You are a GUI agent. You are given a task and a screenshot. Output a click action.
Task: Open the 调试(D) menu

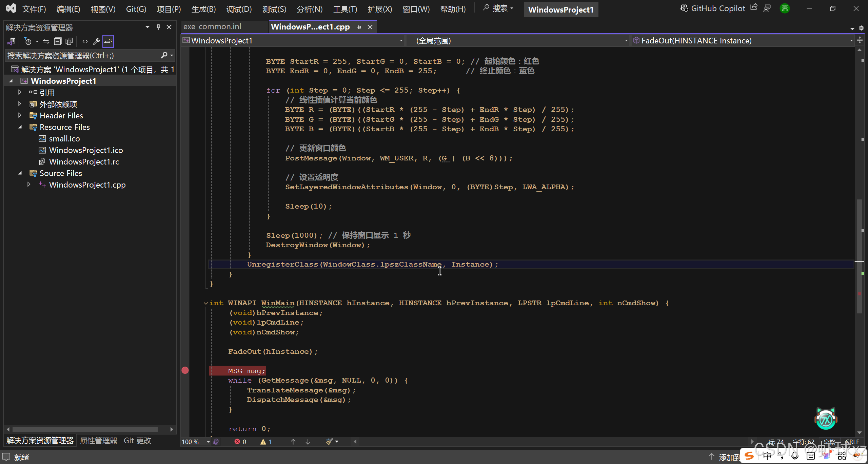click(239, 9)
